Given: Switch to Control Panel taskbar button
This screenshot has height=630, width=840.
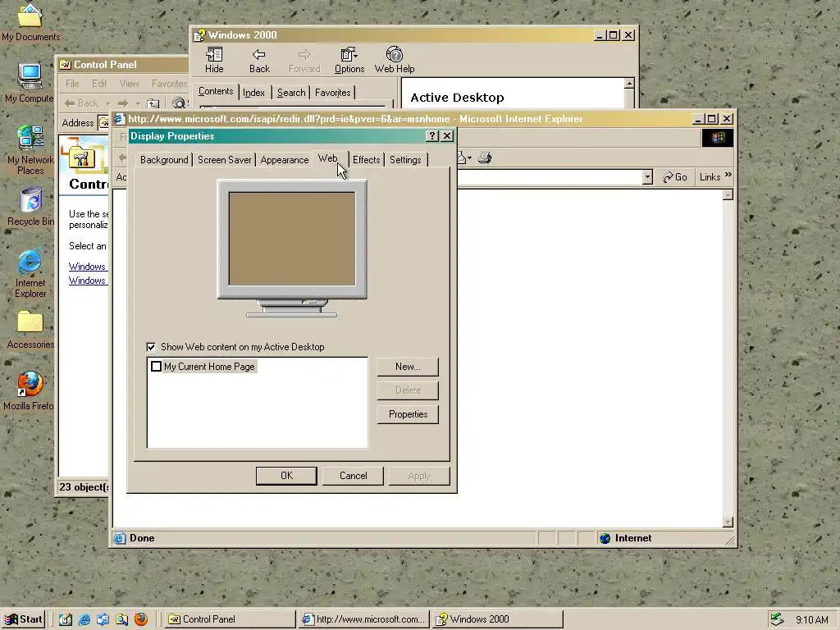Looking at the screenshot, I should pyautogui.click(x=230, y=619).
